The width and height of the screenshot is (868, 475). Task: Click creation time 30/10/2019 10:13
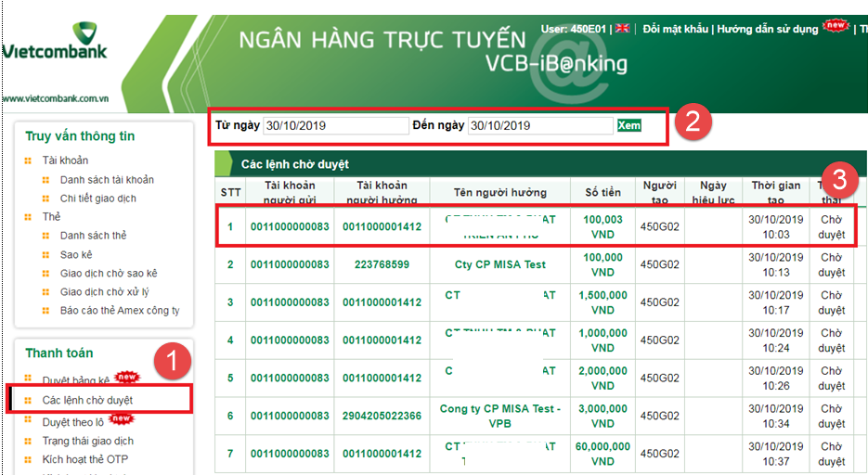775,265
